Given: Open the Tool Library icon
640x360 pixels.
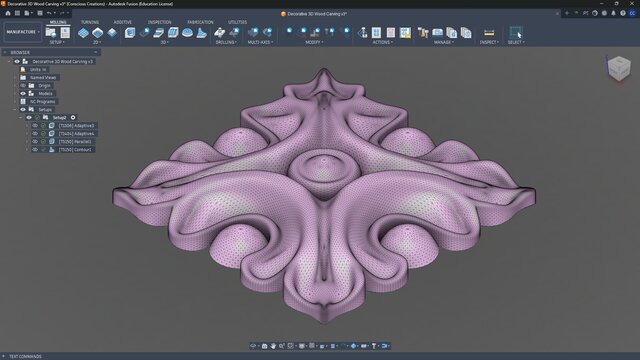Looking at the screenshot, I should (423, 33).
